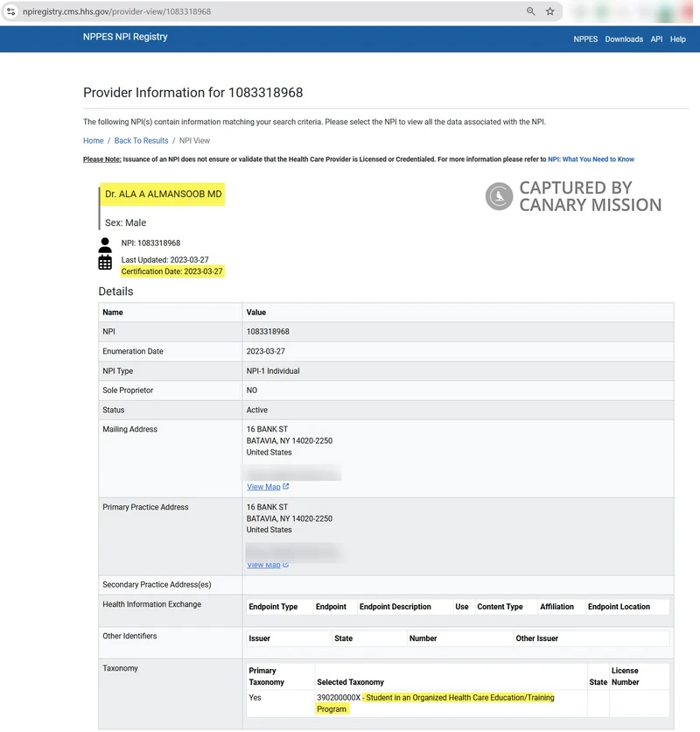
Task: Click the Selected Taxonomy column header
Action: [x=351, y=682]
